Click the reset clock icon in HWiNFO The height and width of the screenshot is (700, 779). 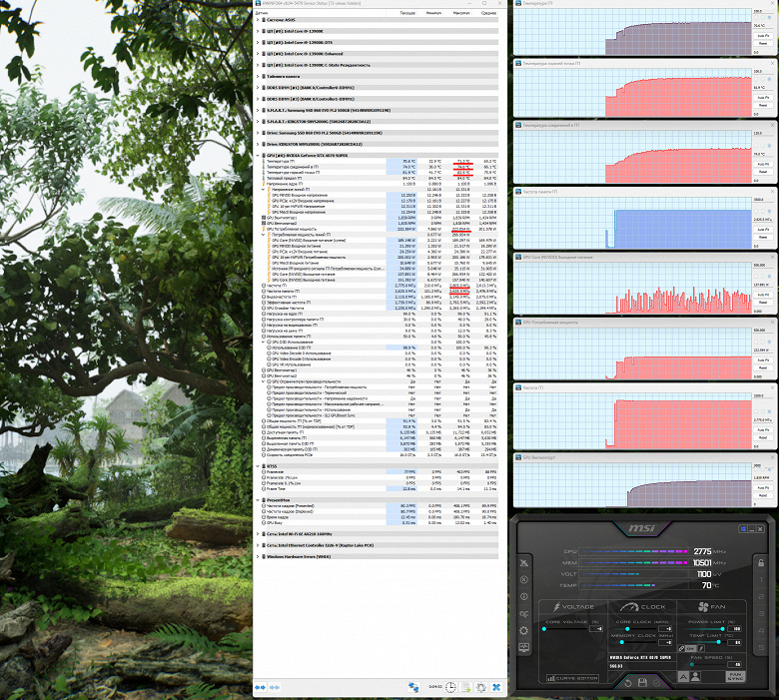450,687
